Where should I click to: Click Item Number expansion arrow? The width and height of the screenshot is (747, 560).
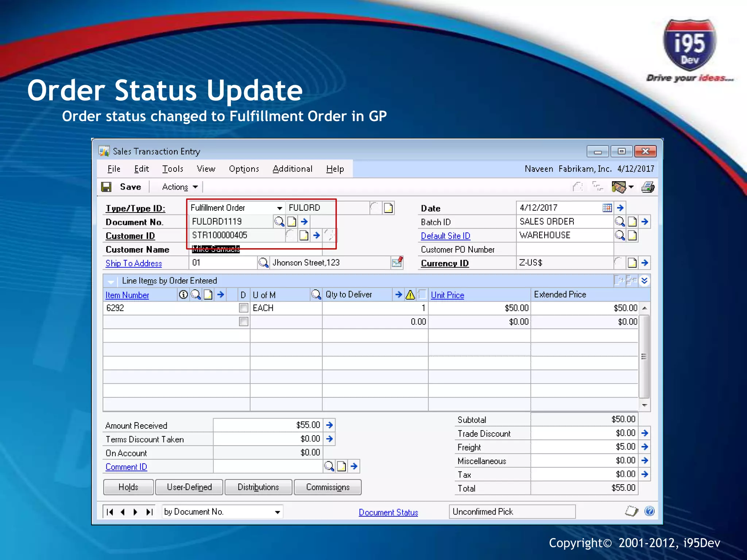(x=220, y=294)
